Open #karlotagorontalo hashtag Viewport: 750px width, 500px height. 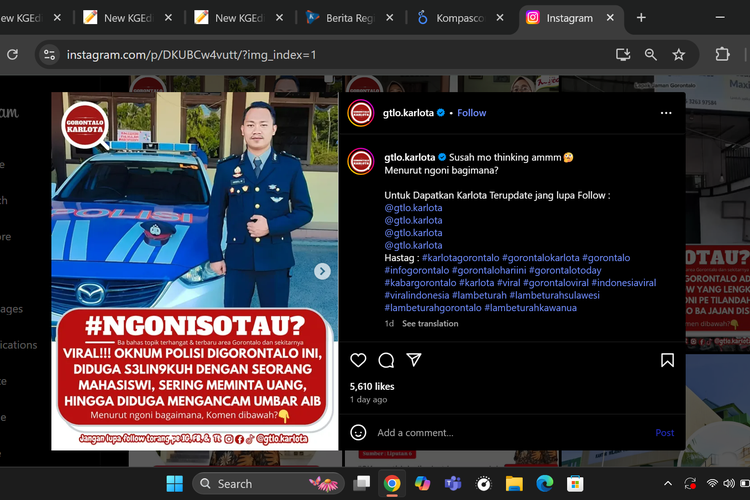pos(461,258)
